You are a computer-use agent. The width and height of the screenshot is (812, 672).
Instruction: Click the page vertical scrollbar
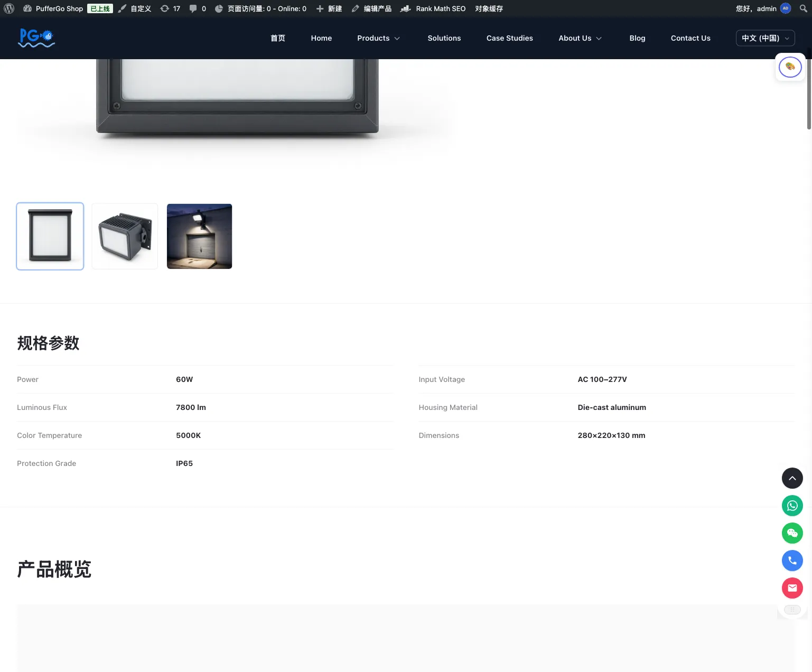coord(809,90)
